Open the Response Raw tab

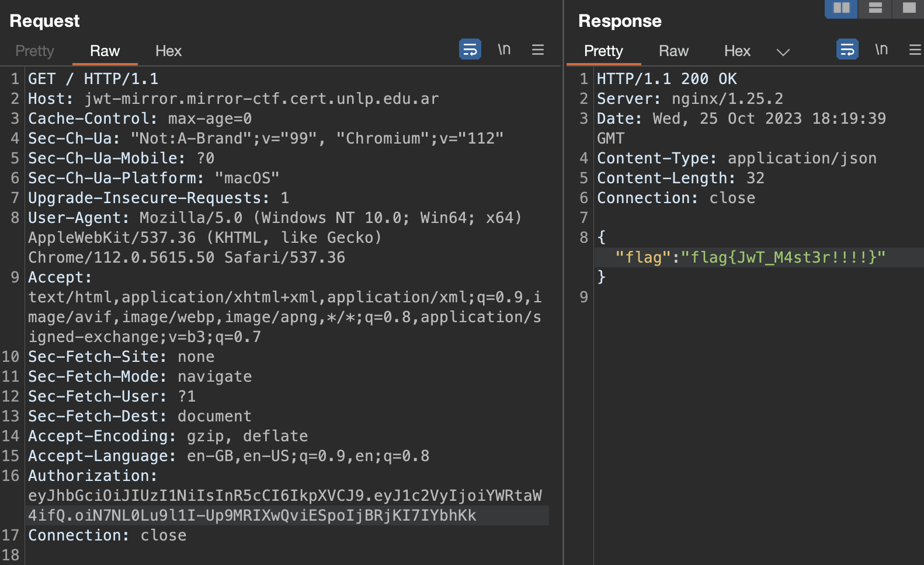[x=673, y=51]
